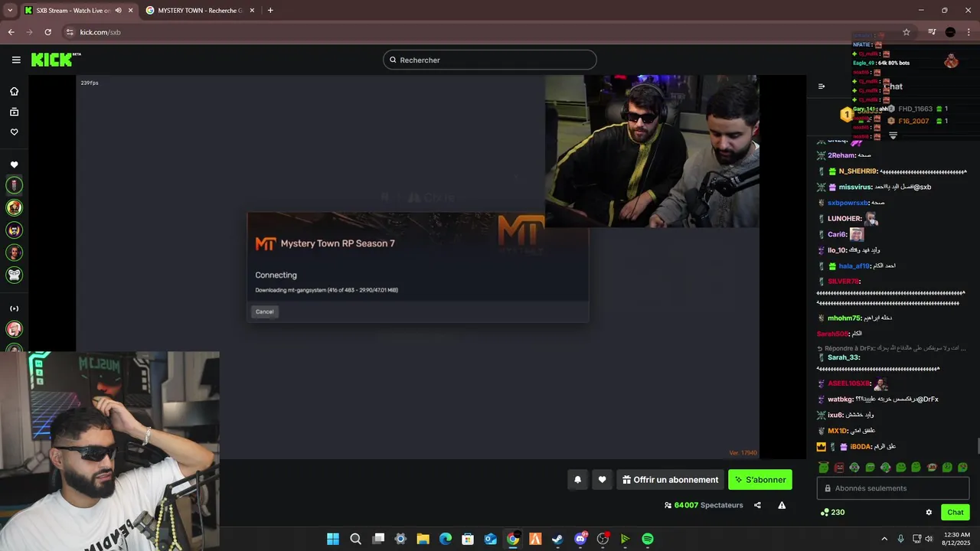The height and width of the screenshot is (551, 980).
Task: Click Offrir un abonnement button
Action: 670,480
